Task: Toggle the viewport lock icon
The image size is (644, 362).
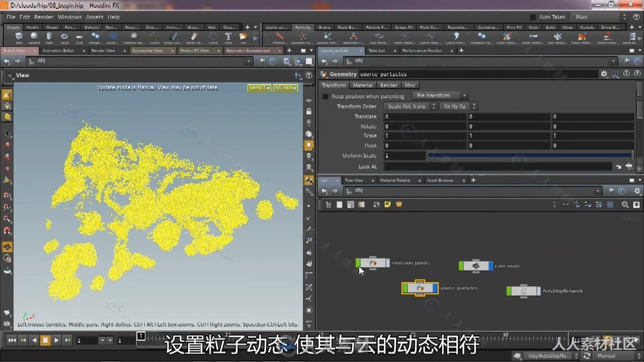Action: point(309,111)
